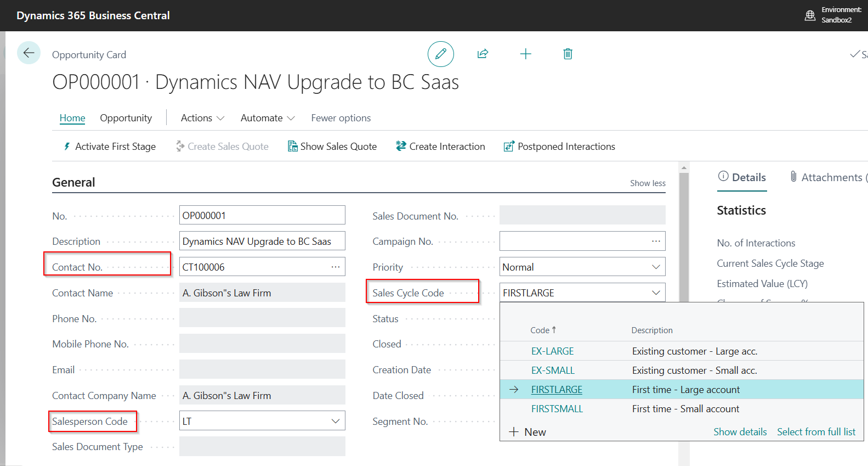Click the Sales Document No. field
The height and width of the screenshot is (466, 868).
(582, 215)
